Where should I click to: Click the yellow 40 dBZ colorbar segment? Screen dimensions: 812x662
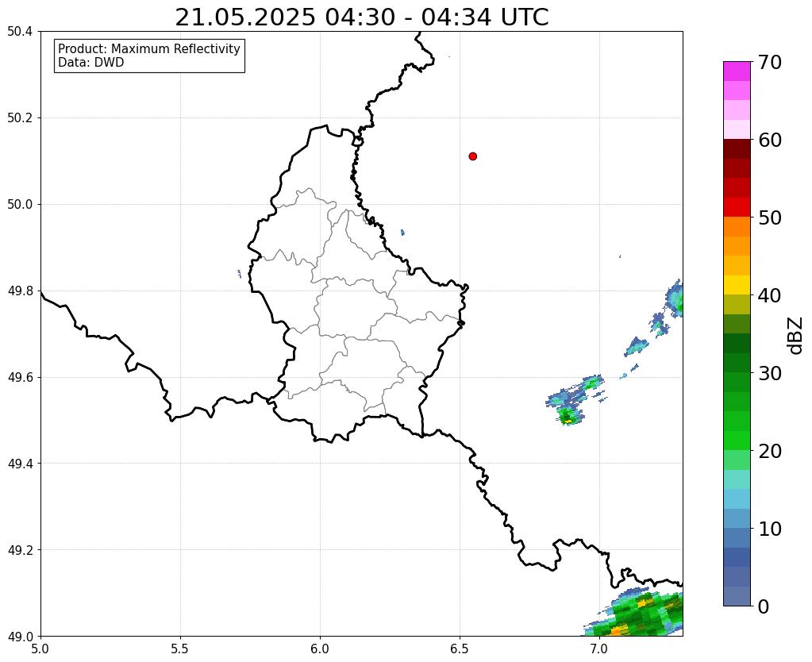(x=737, y=285)
